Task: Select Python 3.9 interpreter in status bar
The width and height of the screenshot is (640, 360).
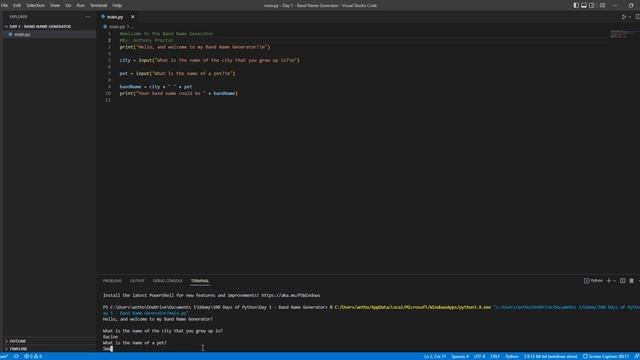Action: click(550, 356)
